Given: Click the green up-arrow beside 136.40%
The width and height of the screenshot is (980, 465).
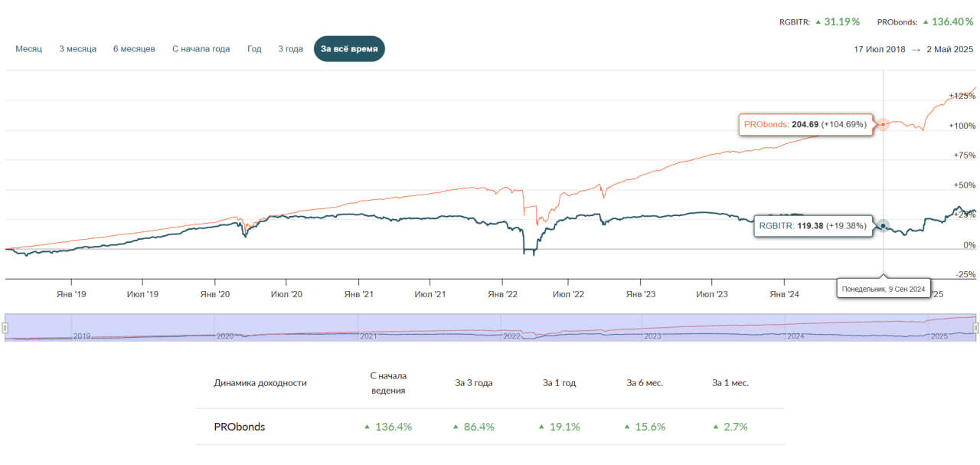Looking at the screenshot, I should [925, 22].
